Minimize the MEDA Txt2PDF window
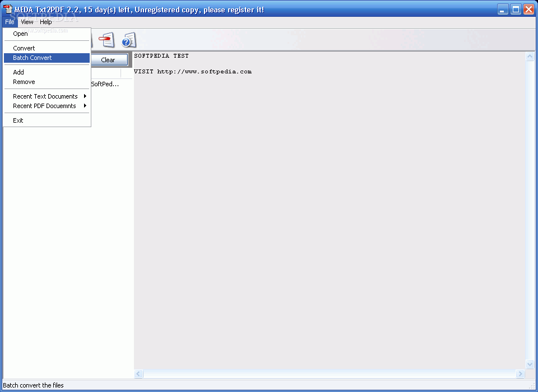The image size is (538, 392). [503, 10]
